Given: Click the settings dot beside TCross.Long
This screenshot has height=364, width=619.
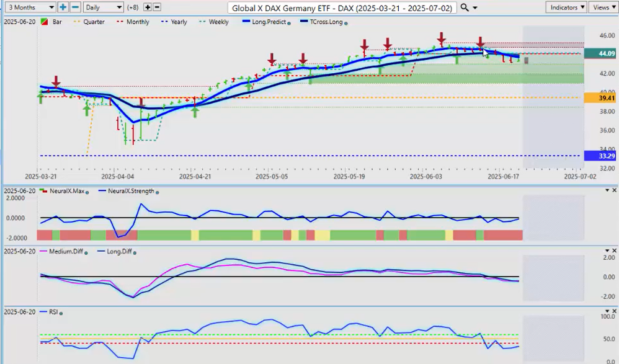Looking at the screenshot, I should [346, 24].
